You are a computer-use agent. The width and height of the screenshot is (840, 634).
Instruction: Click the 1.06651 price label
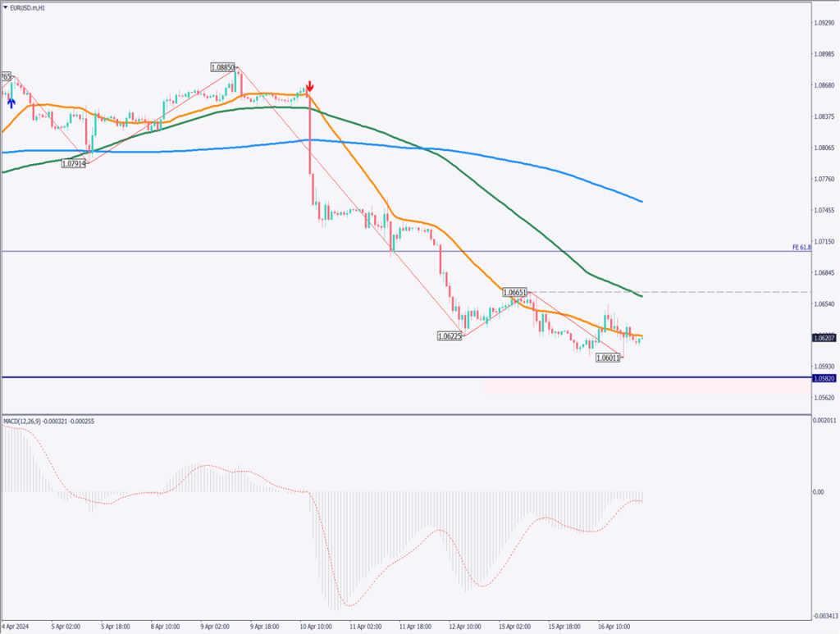click(514, 292)
